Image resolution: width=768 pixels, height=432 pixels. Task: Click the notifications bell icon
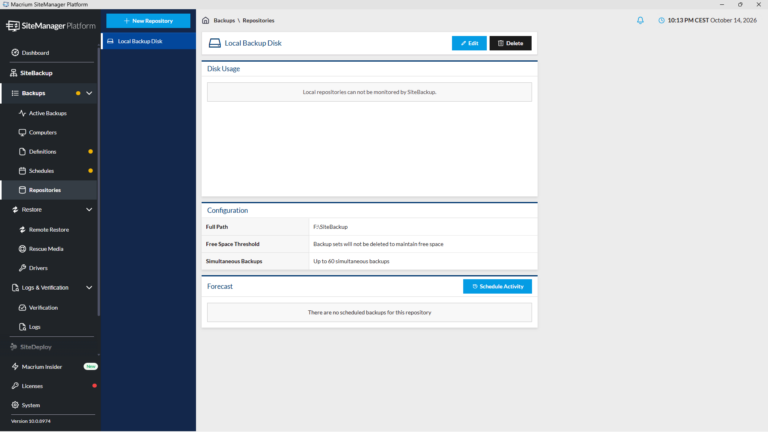[640, 21]
